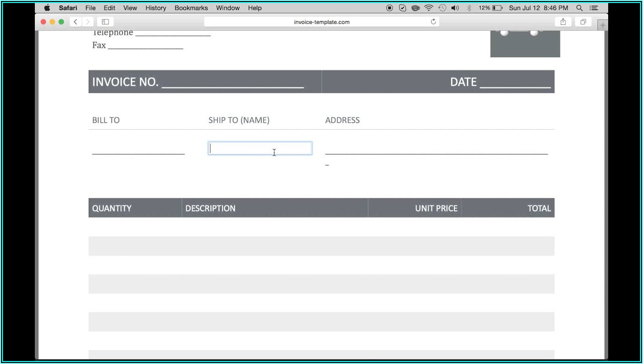Image resolution: width=643 pixels, height=364 pixels.
Task: Click the Wi-Fi status icon
Action: tap(429, 8)
